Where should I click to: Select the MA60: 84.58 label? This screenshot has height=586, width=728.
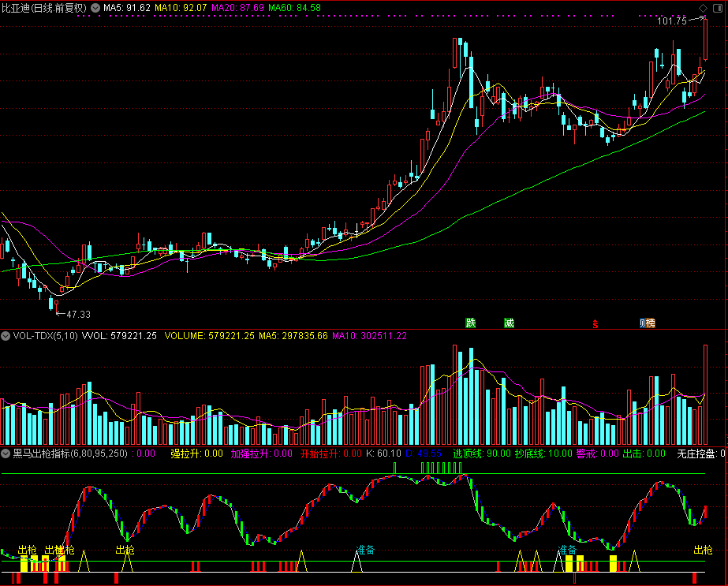click(294, 8)
